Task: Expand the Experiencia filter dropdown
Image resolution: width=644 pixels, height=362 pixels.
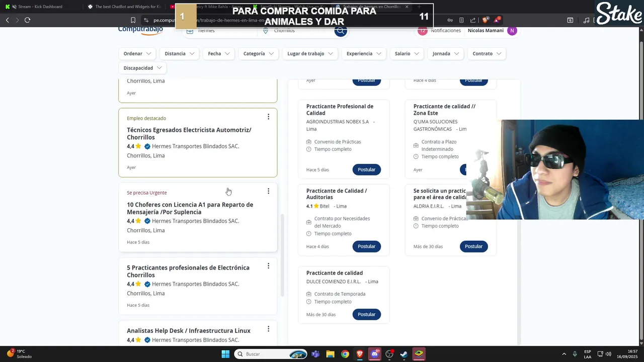Action: [x=364, y=54]
